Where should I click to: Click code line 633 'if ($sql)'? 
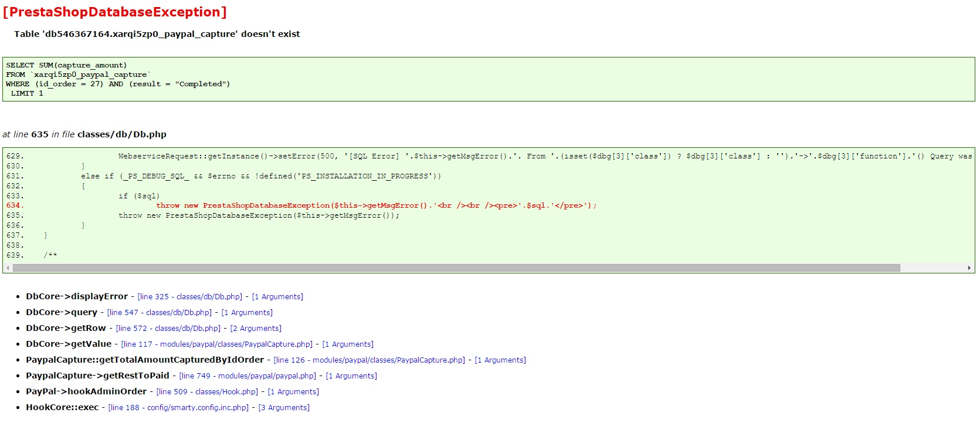click(x=139, y=196)
